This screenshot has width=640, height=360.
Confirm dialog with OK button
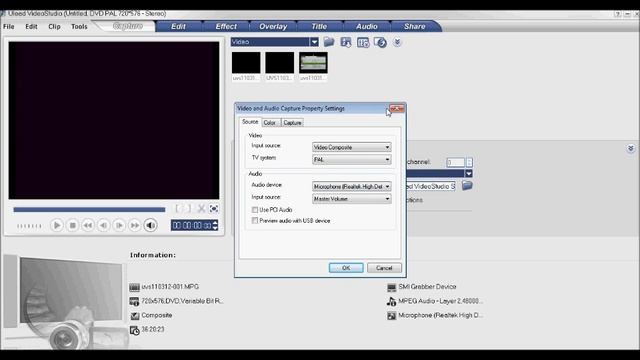point(346,268)
